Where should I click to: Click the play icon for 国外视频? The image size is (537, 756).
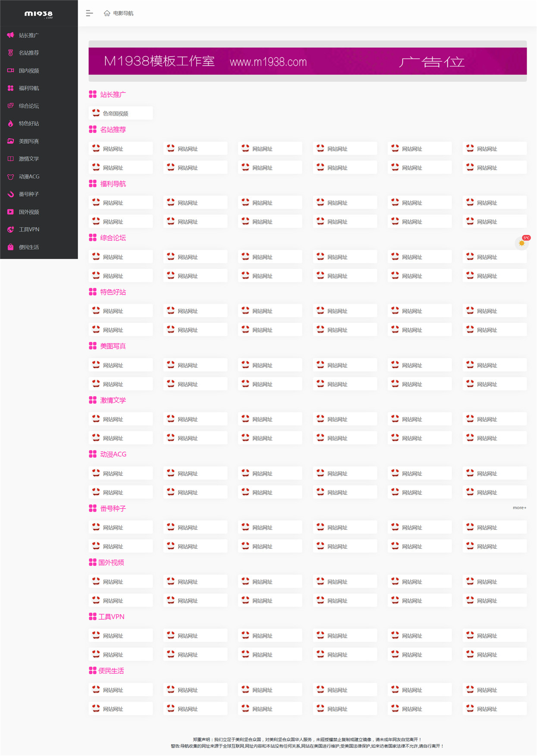click(10, 212)
